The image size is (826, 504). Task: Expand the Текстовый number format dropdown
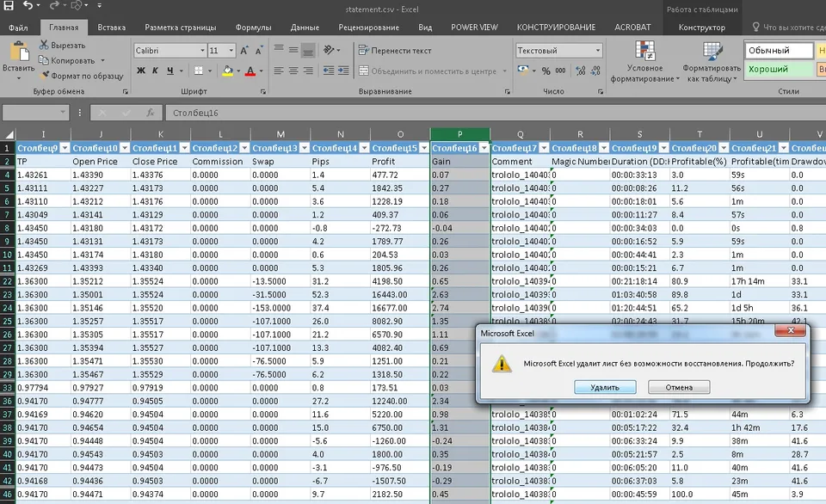598,51
